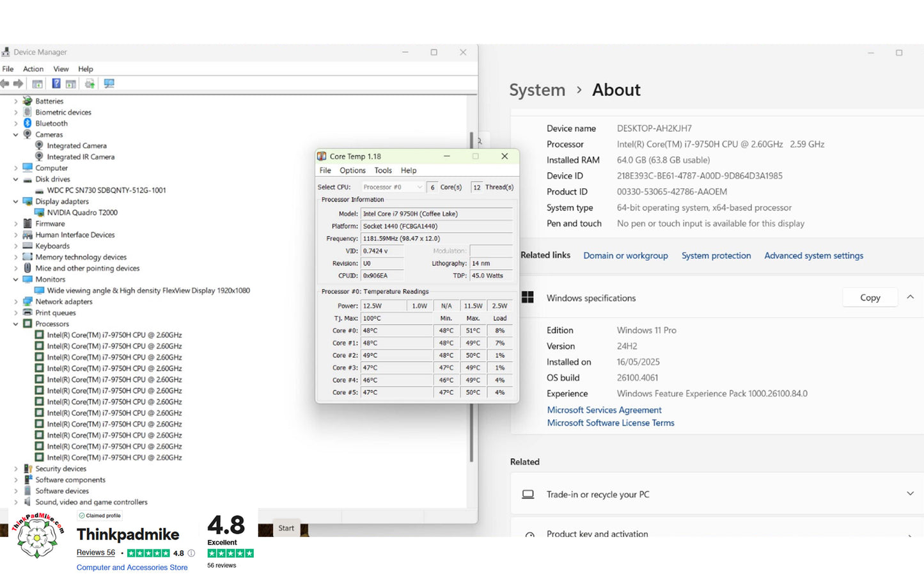Click the blue question mark Help toolbar icon
The width and height of the screenshot is (924, 581).
(56, 84)
